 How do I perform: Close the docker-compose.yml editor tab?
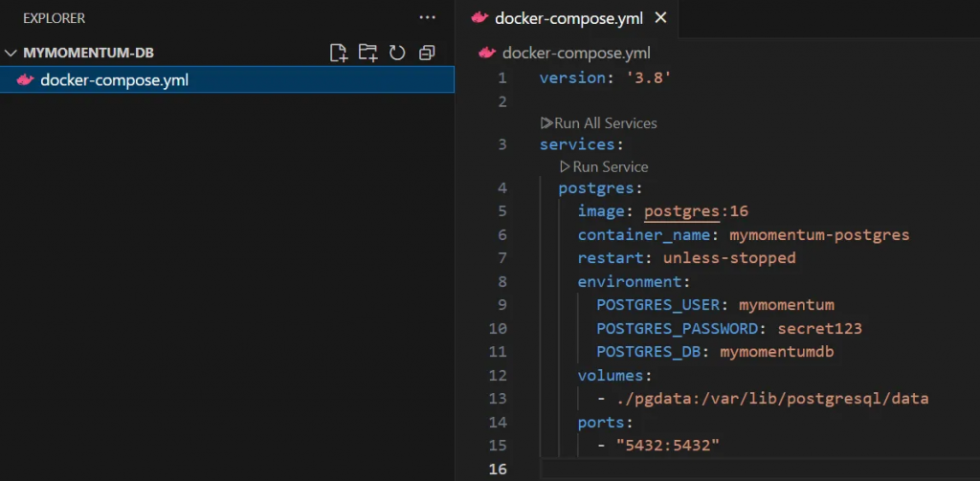coord(660,18)
